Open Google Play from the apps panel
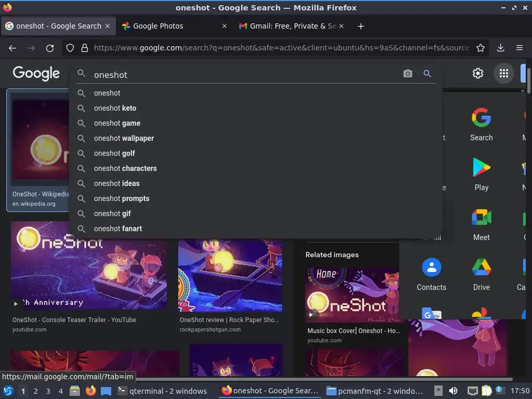 point(482,175)
